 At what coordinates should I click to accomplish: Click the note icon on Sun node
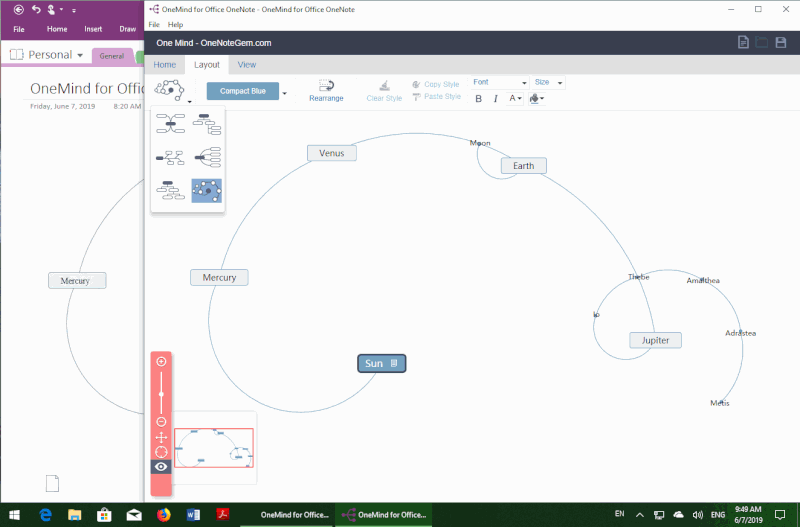point(394,363)
